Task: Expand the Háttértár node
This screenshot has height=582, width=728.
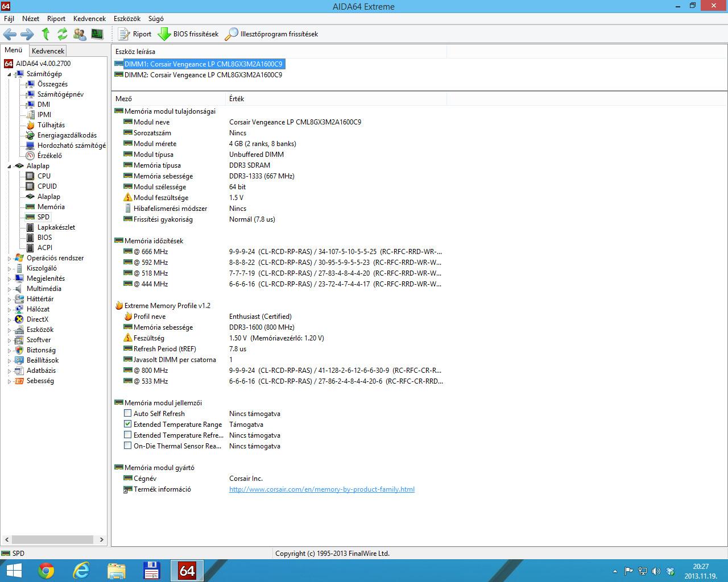Action: (9, 299)
